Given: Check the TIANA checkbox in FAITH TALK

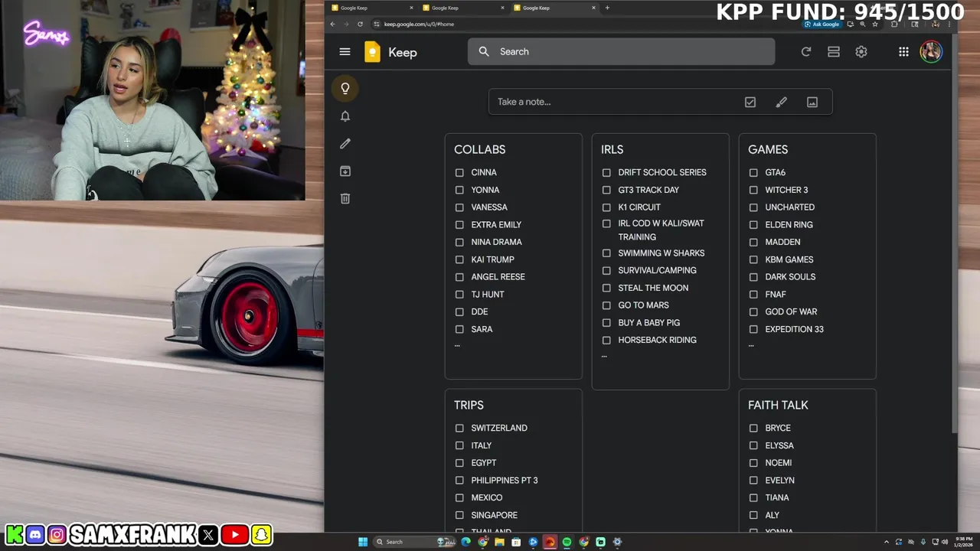Looking at the screenshot, I should [x=753, y=498].
